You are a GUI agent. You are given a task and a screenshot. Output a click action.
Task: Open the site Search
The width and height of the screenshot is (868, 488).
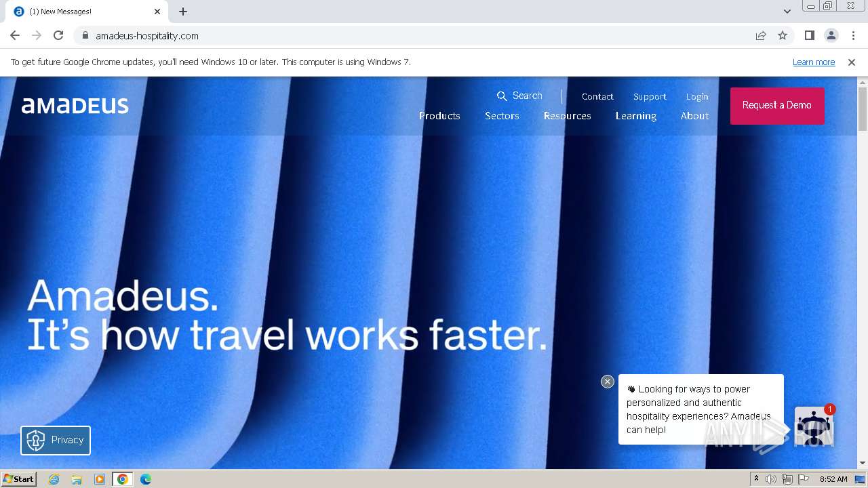tap(519, 96)
